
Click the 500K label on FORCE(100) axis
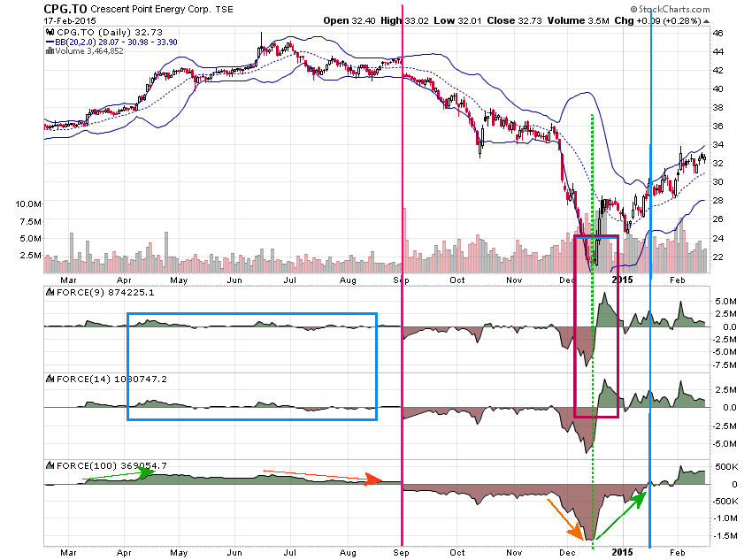[x=726, y=466]
